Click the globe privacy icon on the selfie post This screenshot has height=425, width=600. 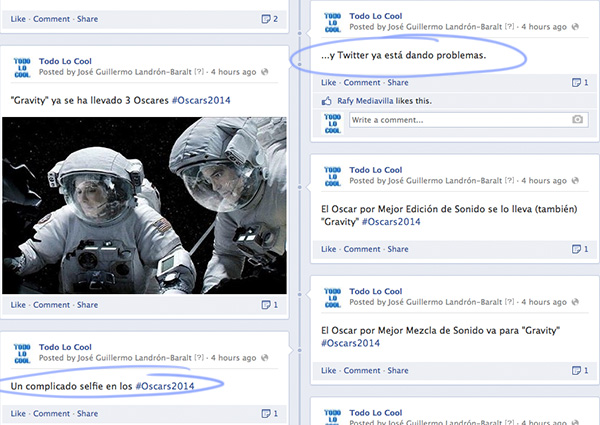264,358
